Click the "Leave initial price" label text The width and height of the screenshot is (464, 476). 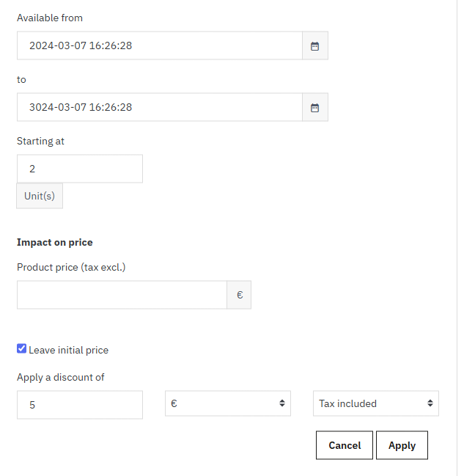pyautogui.click(x=69, y=350)
